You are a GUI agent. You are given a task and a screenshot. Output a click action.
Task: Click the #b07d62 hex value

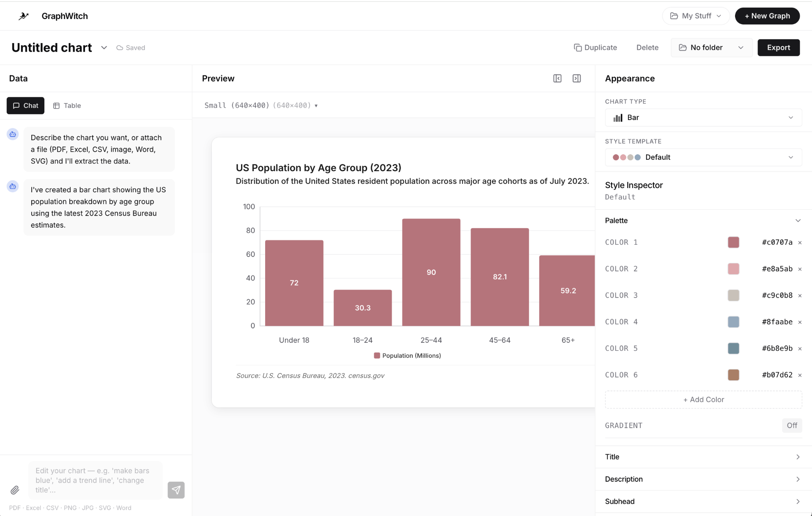[777, 375]
